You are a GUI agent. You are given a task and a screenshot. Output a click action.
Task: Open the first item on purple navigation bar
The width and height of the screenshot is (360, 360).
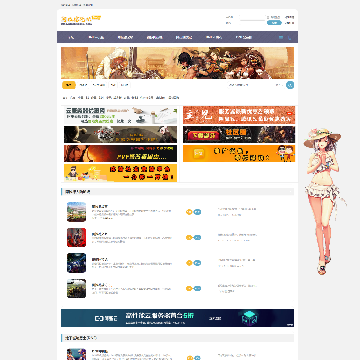tap(71, 37)
